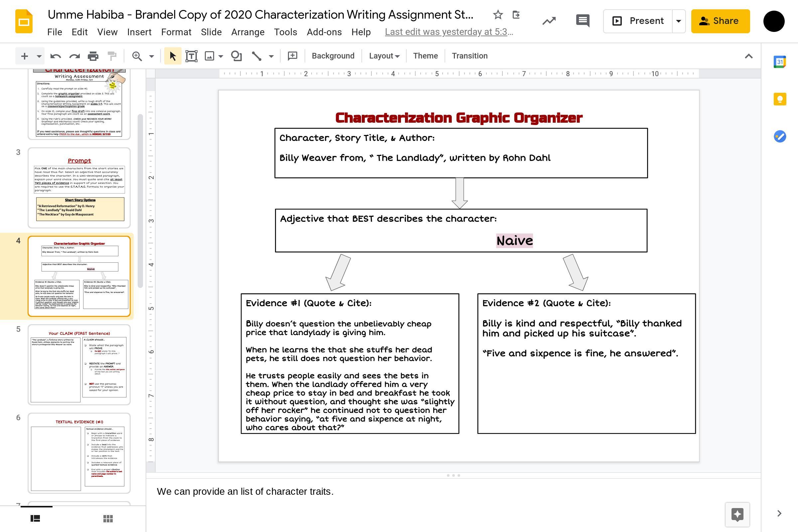The image size is (798, 532).
Task: Click the undo arrow icon
Action: tap(55, 56)
